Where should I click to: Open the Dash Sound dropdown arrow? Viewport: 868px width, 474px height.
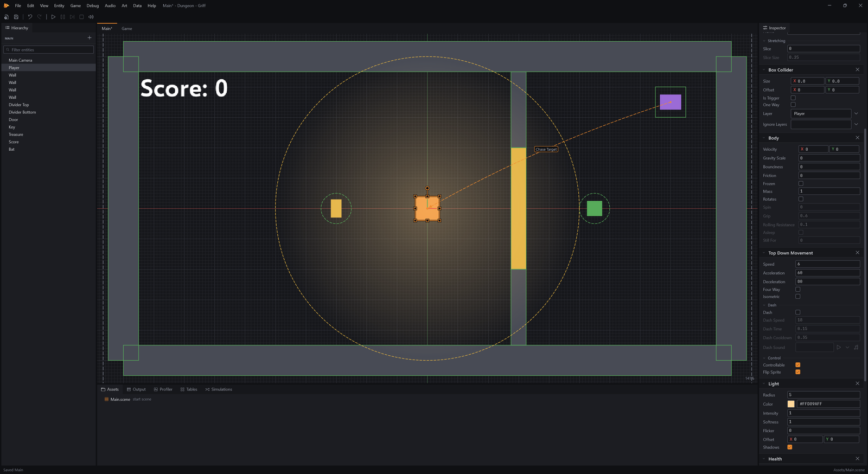click(847, 347)
